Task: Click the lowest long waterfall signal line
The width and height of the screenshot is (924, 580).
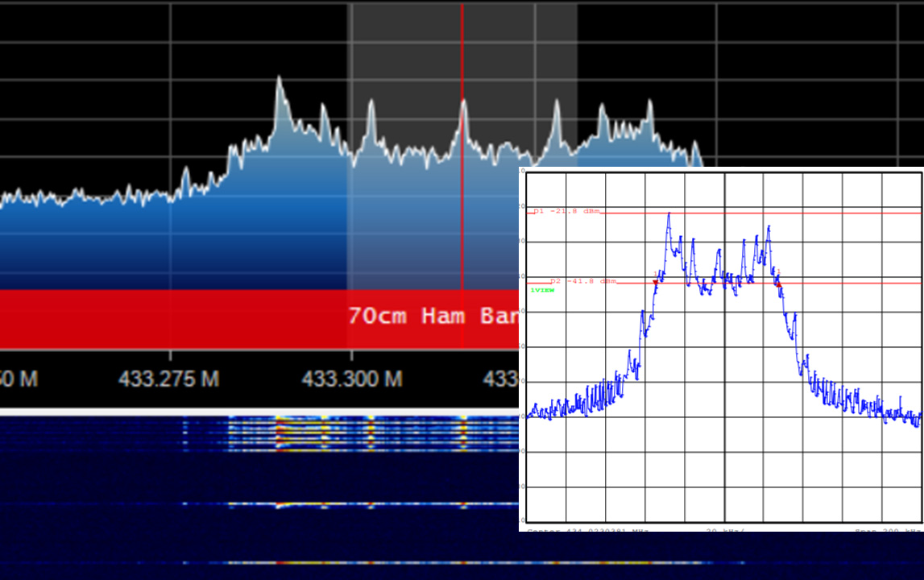Action: 442,563
